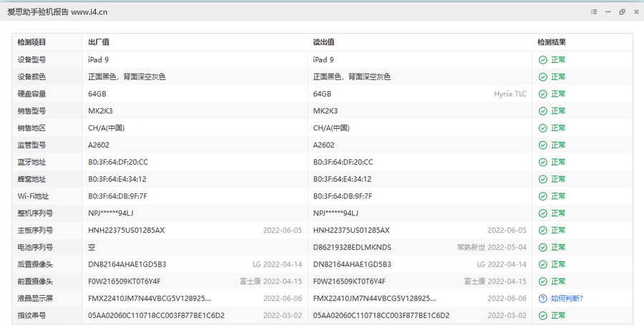Select factory mainboard serial HNH22375US01285AX
644x328 pixels.
click(x=126, y=230)
